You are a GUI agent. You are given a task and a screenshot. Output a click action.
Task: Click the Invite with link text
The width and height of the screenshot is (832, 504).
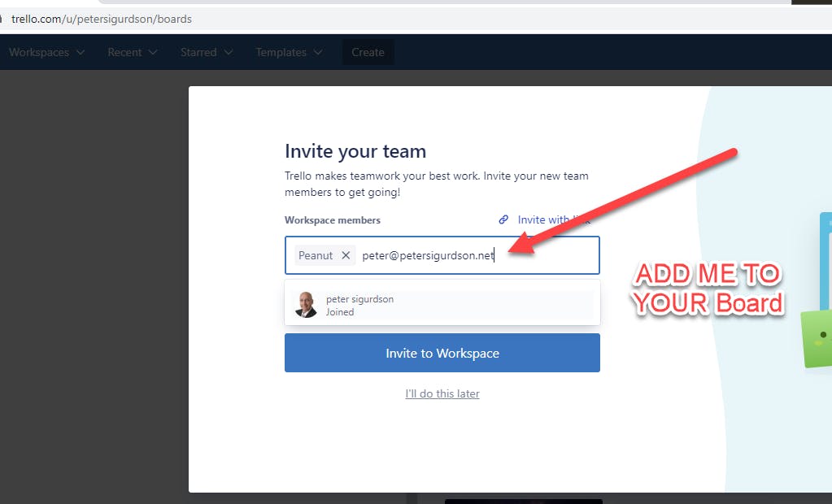(554, 219)
